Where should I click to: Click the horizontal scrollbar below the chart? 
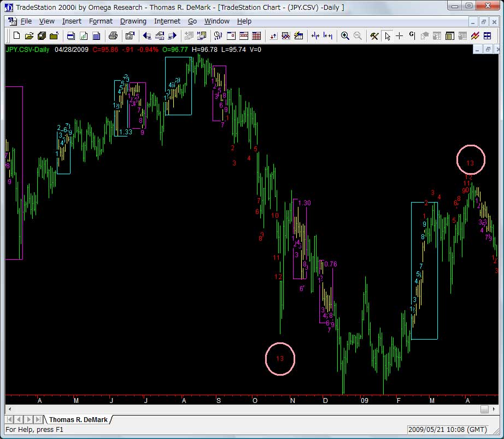point(246,409)
